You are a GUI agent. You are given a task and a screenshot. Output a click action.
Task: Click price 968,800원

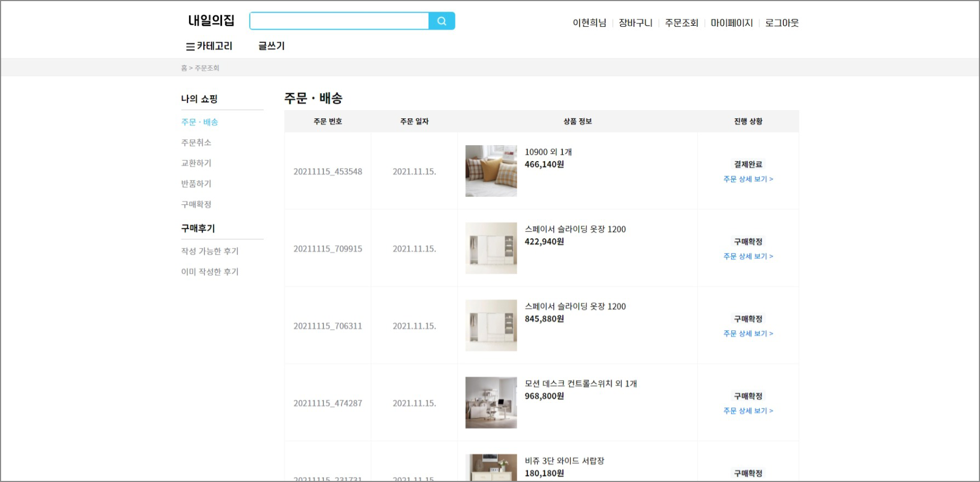pyautogui.click(x=544, y=396)
